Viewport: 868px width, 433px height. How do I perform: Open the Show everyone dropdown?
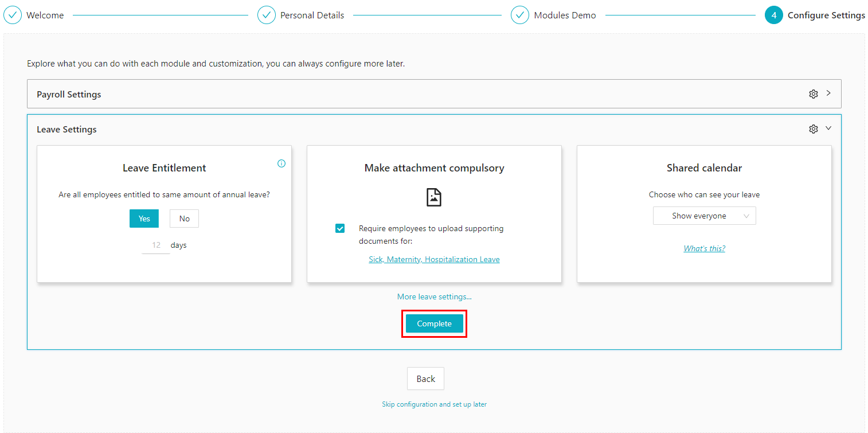point(704,216)
